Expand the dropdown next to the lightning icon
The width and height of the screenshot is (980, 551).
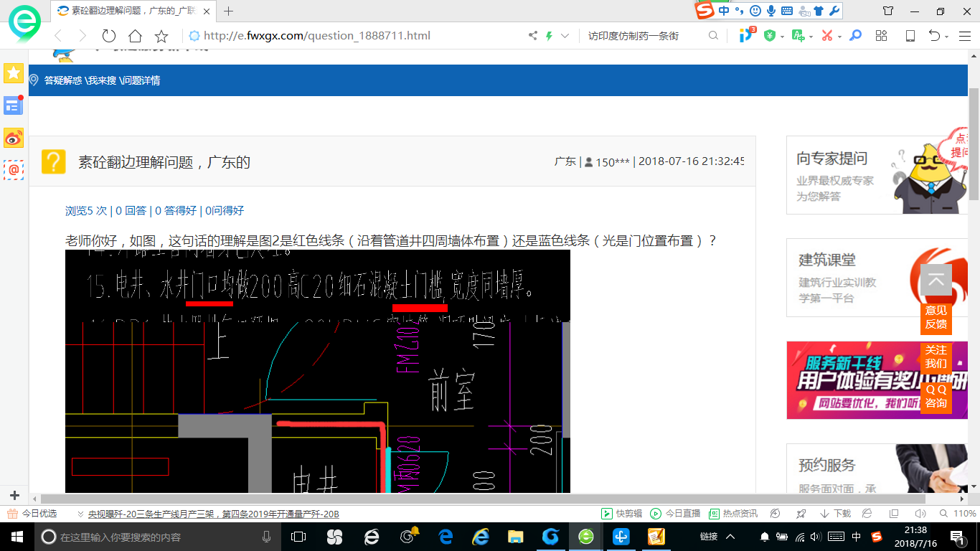point(565,36)
